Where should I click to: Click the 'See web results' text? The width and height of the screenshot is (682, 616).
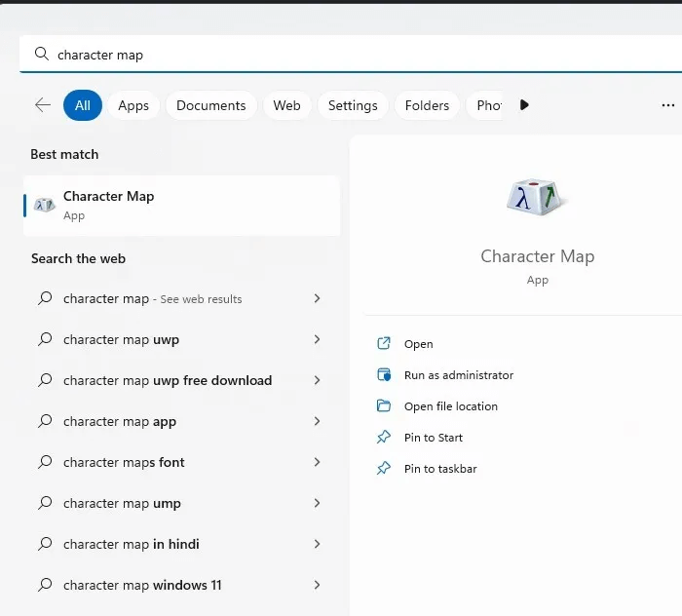point(201,299)
